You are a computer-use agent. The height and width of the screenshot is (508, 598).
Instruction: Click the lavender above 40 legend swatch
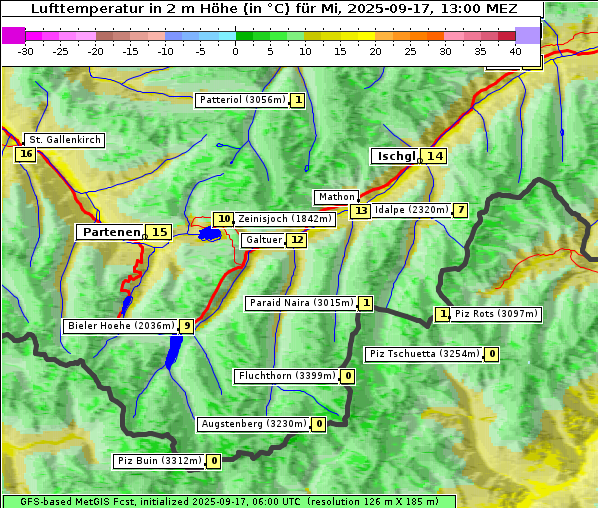click(528, 35)
